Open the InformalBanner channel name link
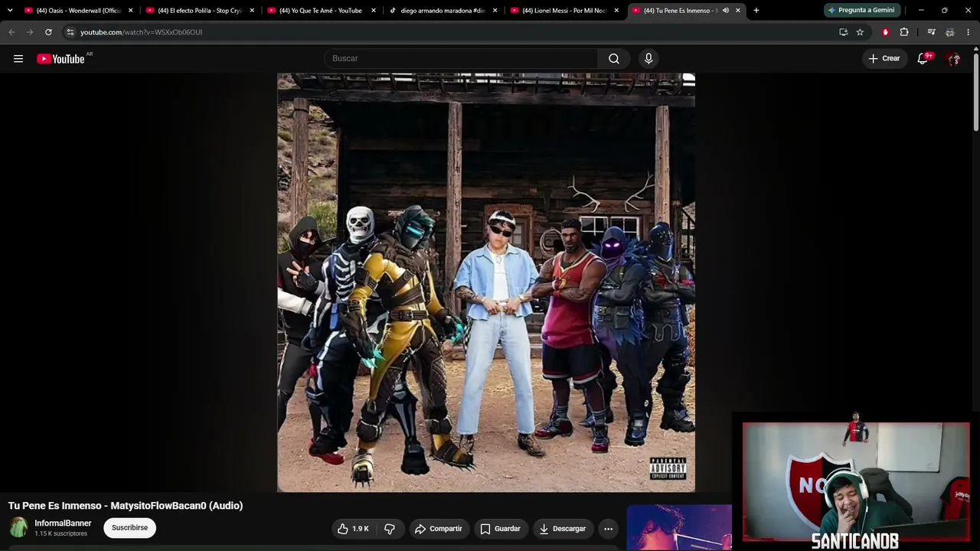This screenshot has width=980, height=551. pos(63,523)
